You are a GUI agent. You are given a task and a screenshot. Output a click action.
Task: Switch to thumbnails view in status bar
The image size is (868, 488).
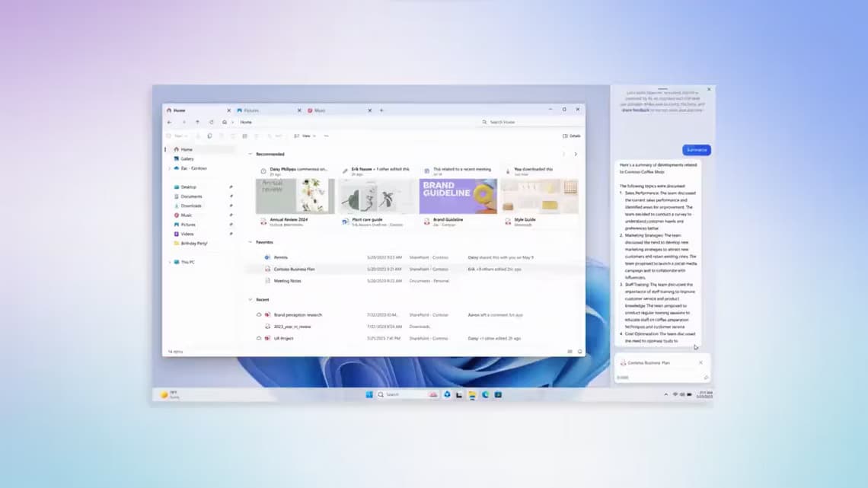[579, 352]
